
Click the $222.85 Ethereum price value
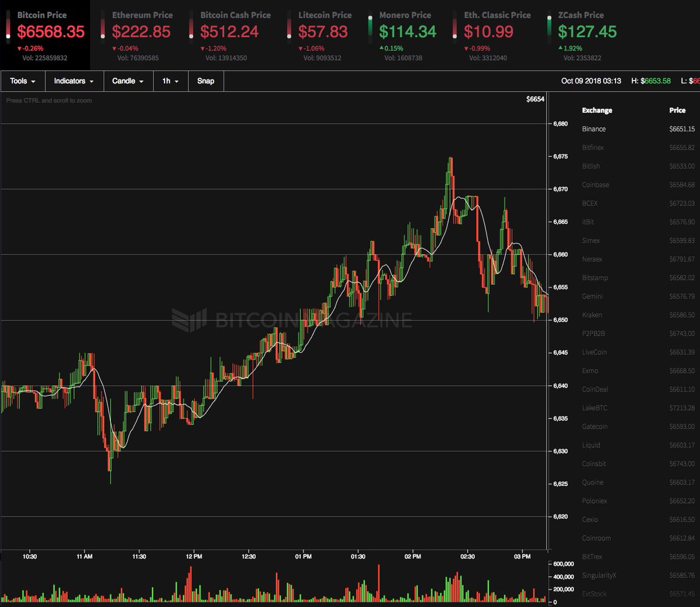click(x=141, y=32)
